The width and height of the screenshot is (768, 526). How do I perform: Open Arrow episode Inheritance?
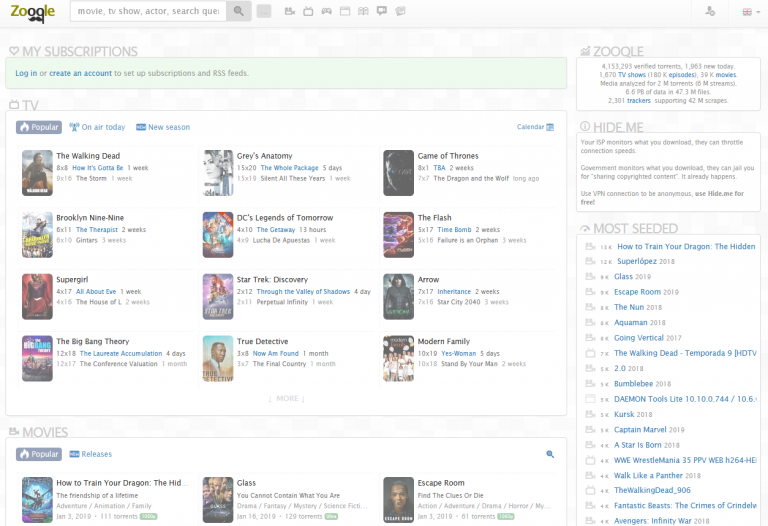click(454, 291)
